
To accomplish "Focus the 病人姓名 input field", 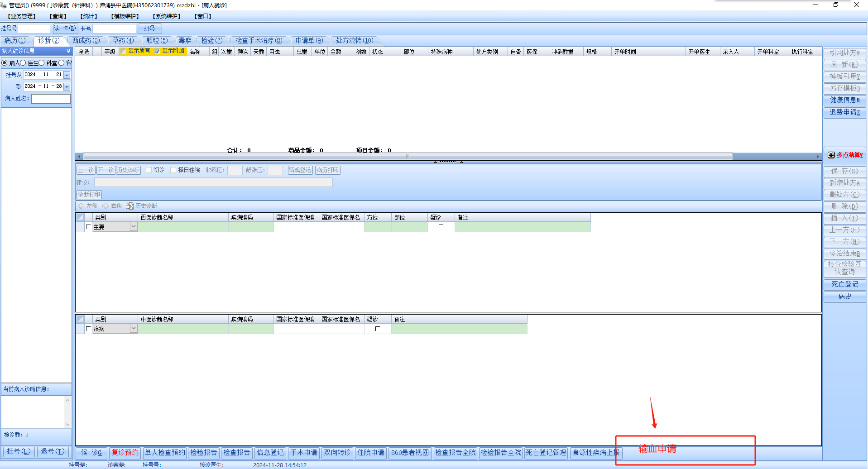I will 51,99.
